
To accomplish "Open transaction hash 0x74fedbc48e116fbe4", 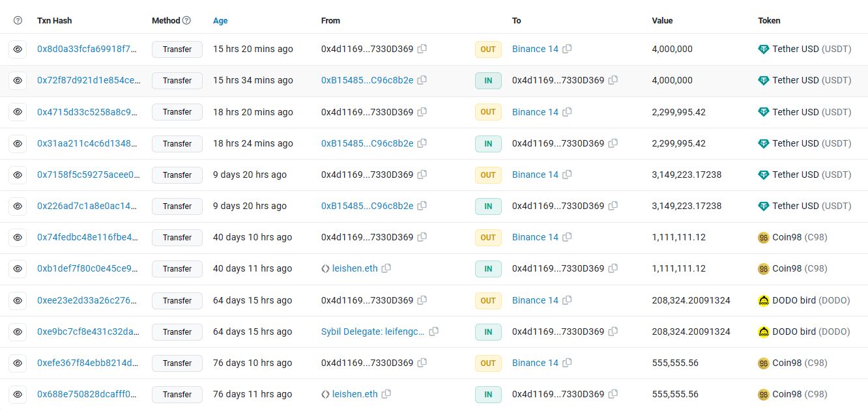I will [x=87, y=237].
